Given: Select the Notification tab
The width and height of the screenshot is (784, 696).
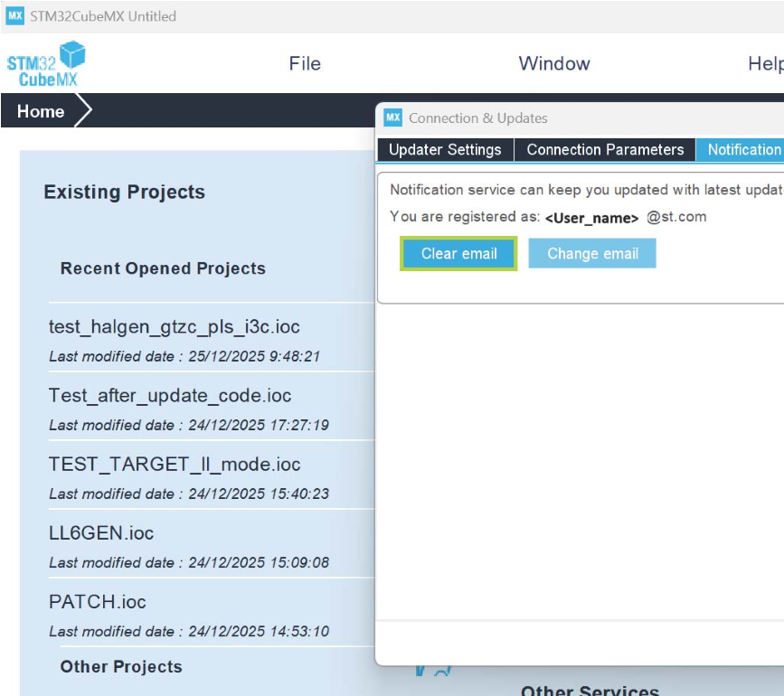Looking at the screenshot, I should (x=741, y=149).
